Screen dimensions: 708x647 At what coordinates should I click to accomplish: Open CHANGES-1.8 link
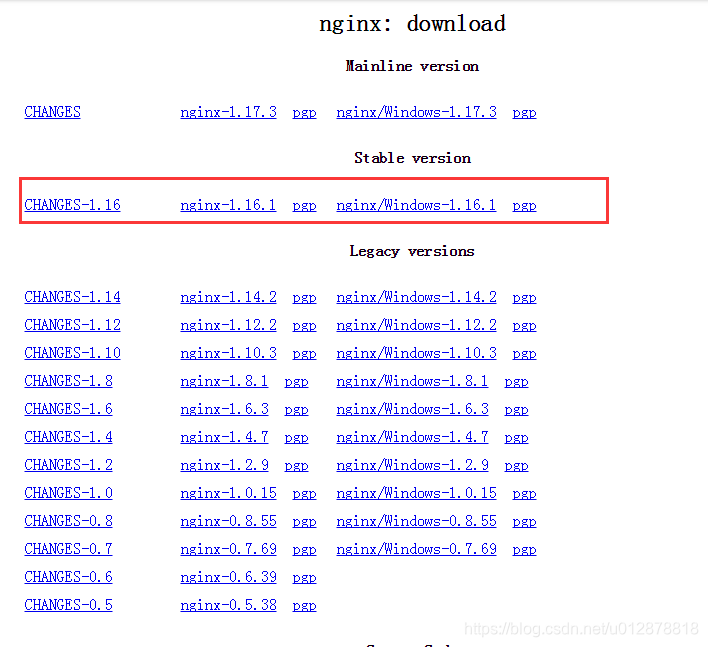tap(68, 381)
